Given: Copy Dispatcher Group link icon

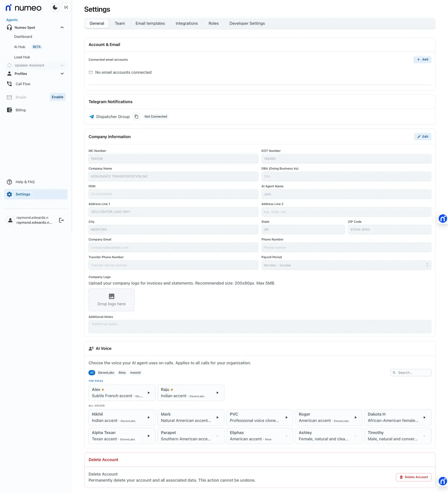Looking at the screenshot, I should (136, 117).
